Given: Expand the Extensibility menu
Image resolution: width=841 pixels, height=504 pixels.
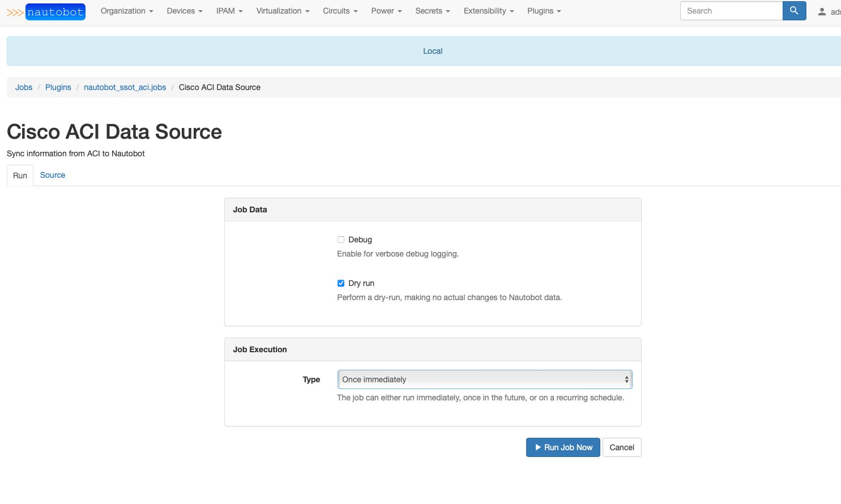Looking at the screenshot, I should [488, 11].
